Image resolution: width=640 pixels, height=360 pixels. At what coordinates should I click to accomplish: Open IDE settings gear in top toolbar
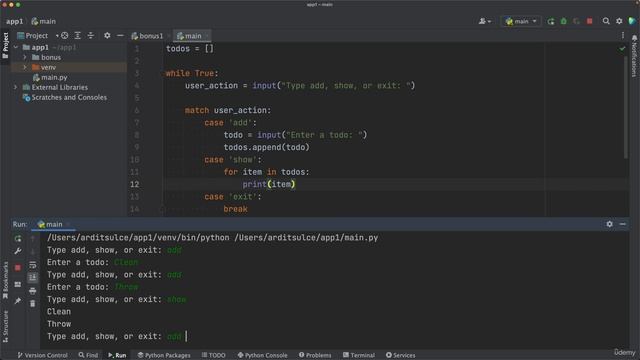pos(619,21)
